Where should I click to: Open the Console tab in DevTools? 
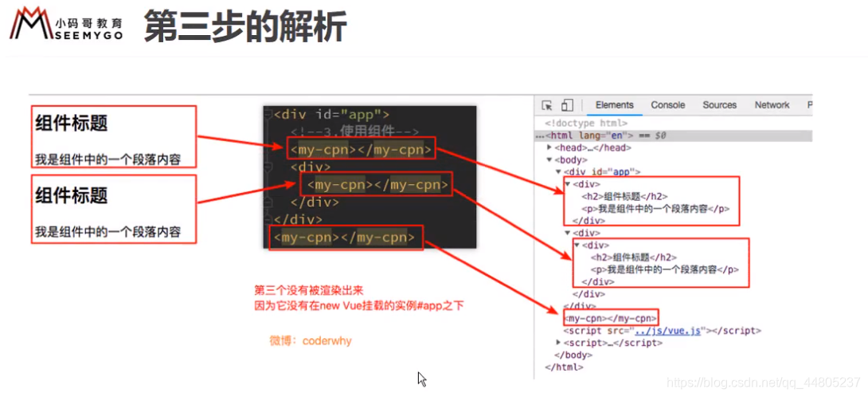667,105
